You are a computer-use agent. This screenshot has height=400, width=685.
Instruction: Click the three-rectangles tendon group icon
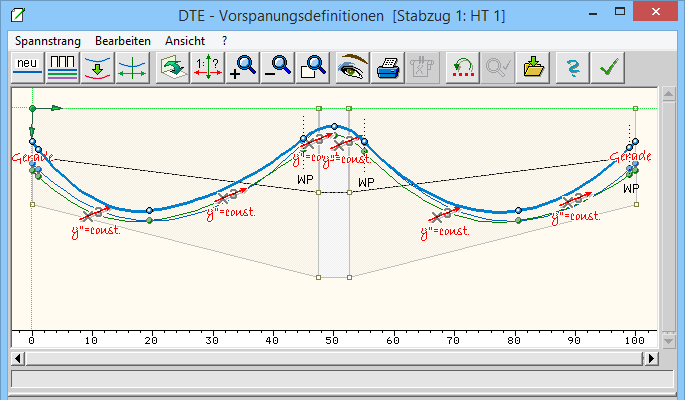point(62,67)
